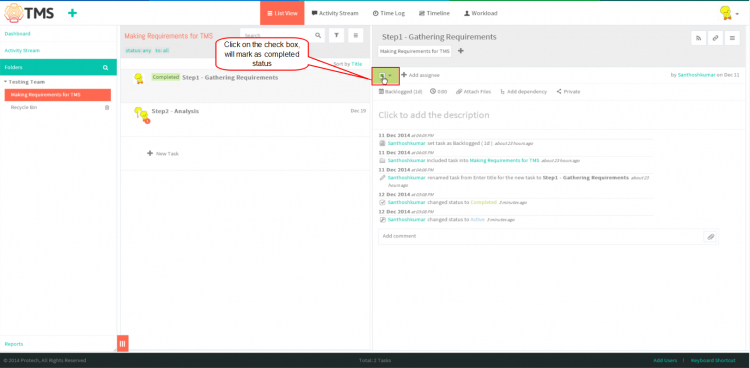Click the Recycle Bin trash icon

click(x=107, y=108)
